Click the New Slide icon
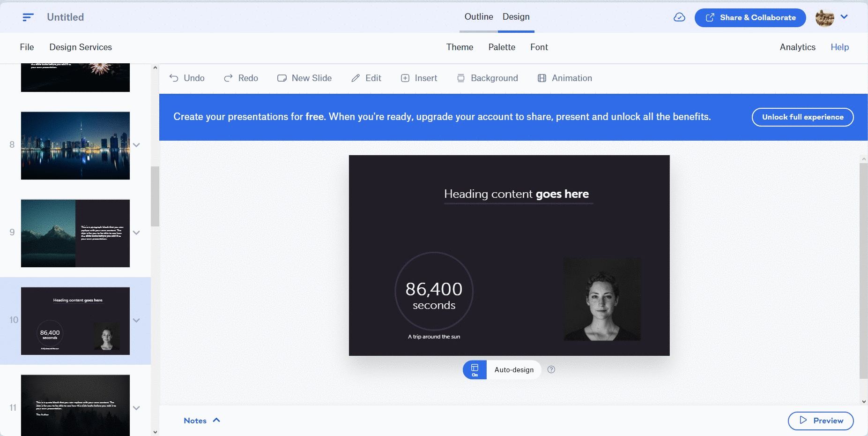 pyautogui.click(x=282, y=78)
